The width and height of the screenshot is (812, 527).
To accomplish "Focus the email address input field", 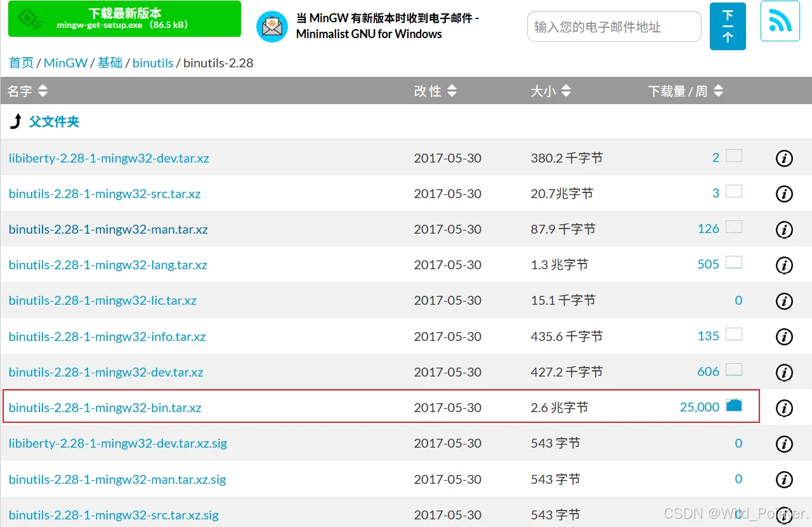I will (614, 27).
